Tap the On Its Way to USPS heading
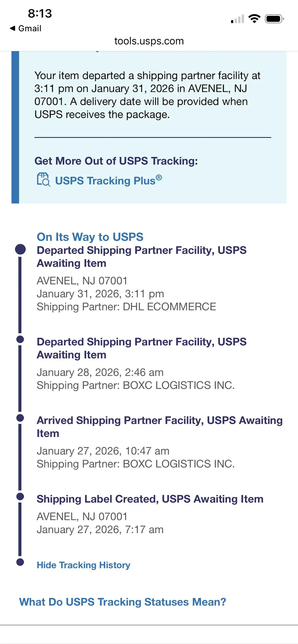The height and width of the screenshot is (644, 298). (x=90, y=237)
